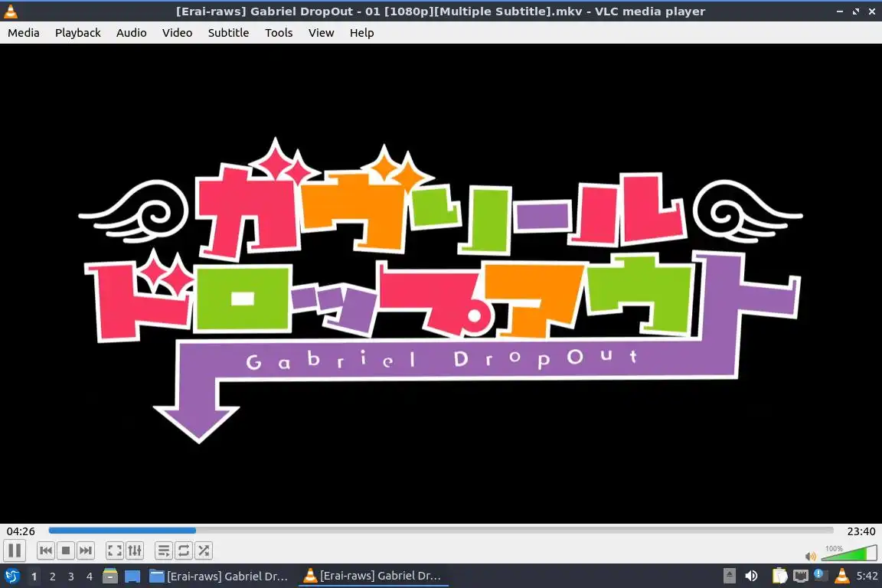The height and width of the screenshot is (588, 882).
Task: Open the clipboard manager tray icon
Action: tap(779, 576)
